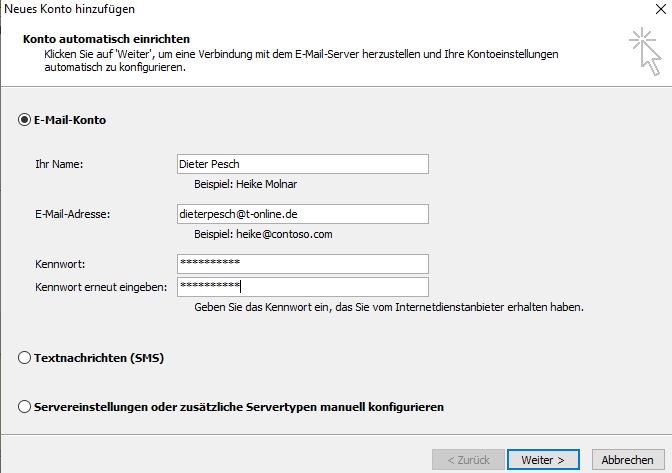Click the 'Beispiel: Heike Molnar' hint text
The width and height of the screenshot is (672, 473).
[x=246, y=184]
